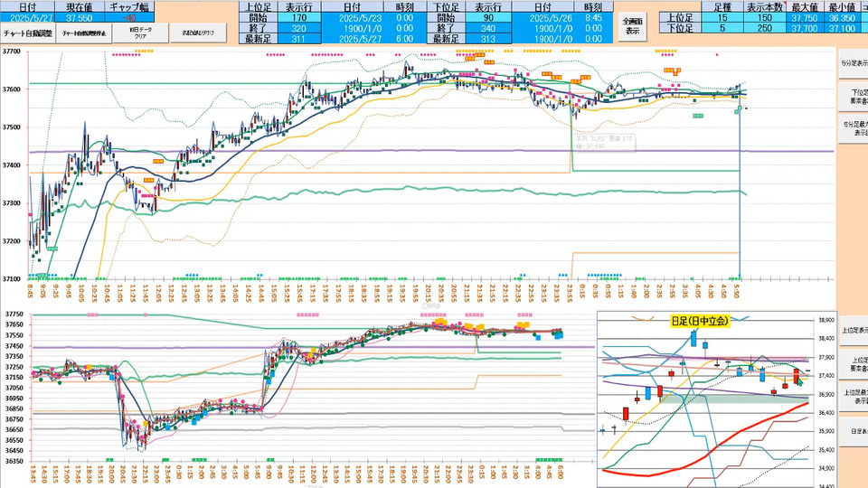Viewport: 868px width, 488px height.
Task: Select 上位足 最新足 row value 311
Action: (299, 39)
